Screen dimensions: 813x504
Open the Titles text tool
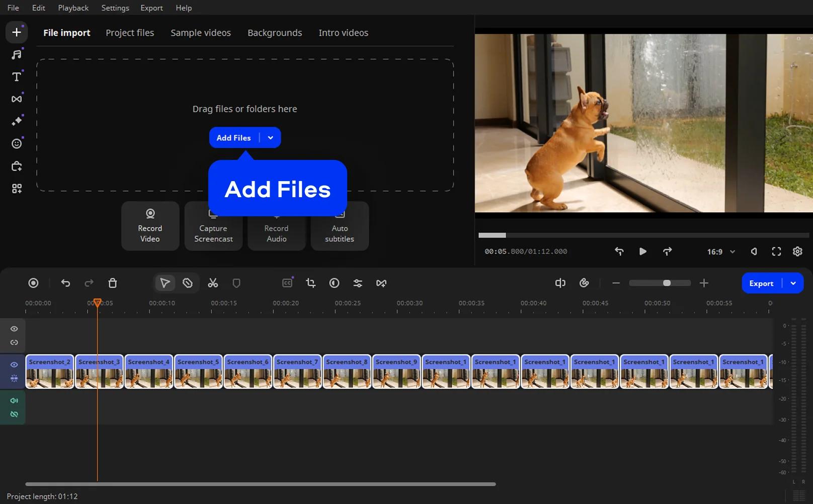click(x=17, y=77)
